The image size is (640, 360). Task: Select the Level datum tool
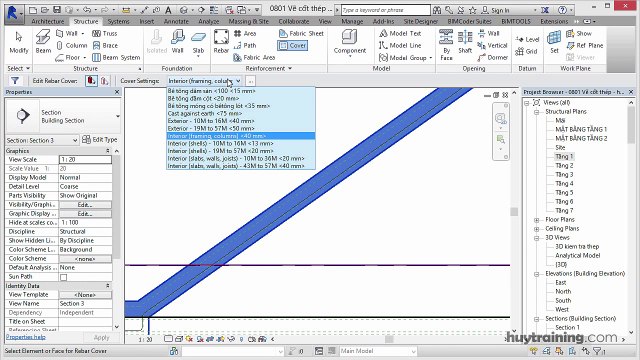[527, 39]
